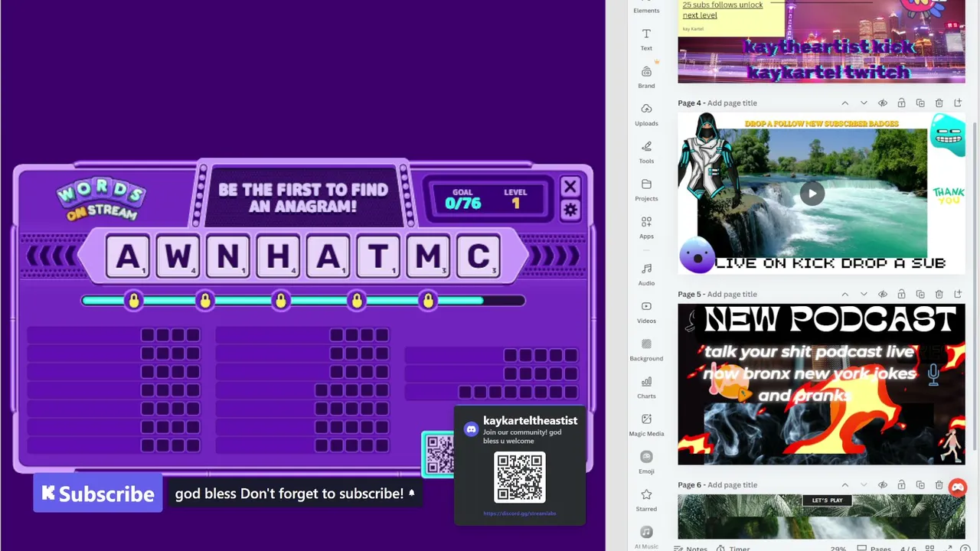Open the discord.gg/streamlabs link
The height and width of the screenshot is (551, 980).
(x=520, y=514)
